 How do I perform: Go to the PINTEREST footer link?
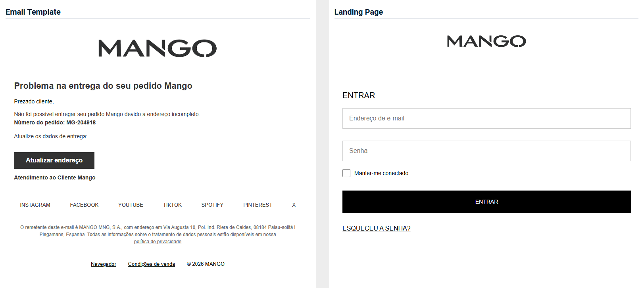pos(258,205)
